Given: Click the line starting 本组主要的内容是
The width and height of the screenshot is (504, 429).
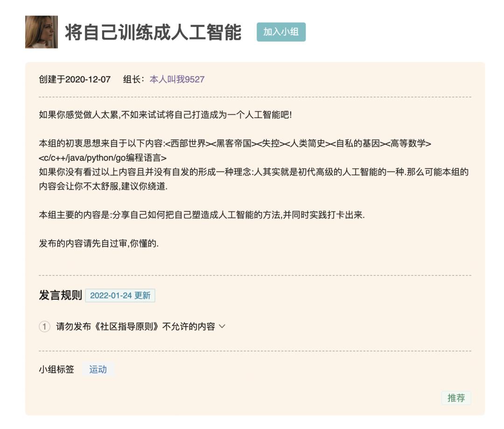Looking at the screenshot, I should [x=201, y=215].
